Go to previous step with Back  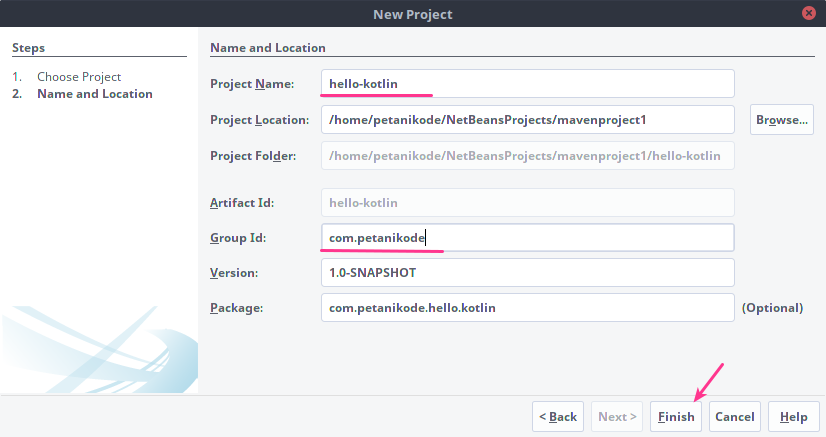[557, 416]
